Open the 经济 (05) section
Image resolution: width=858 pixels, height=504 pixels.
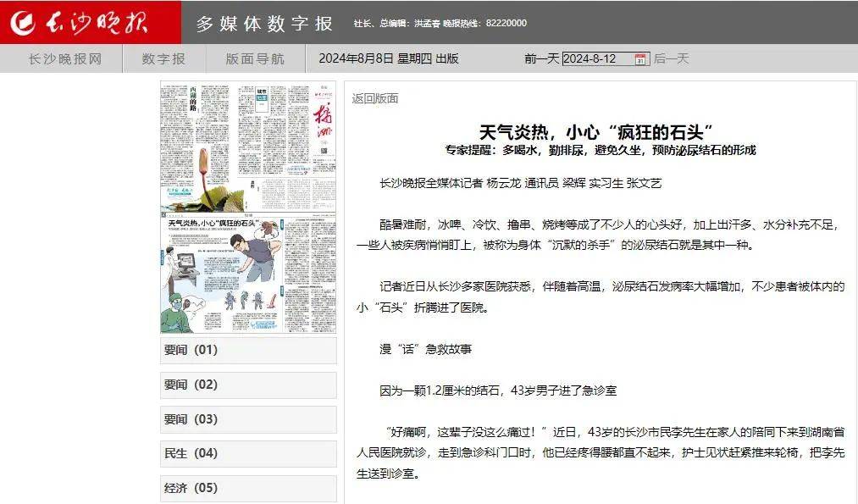pyautogui.click(x=247, y=488)
